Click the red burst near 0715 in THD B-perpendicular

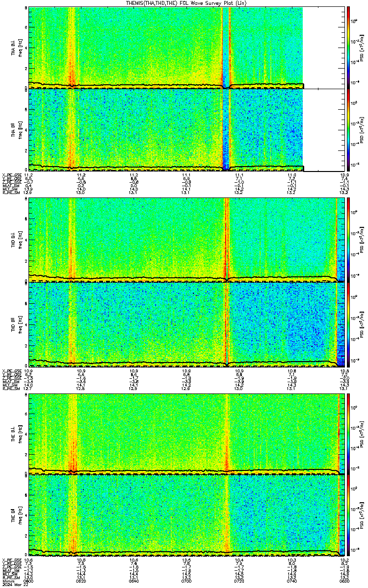pyautogui.click(x=227, y=240)
